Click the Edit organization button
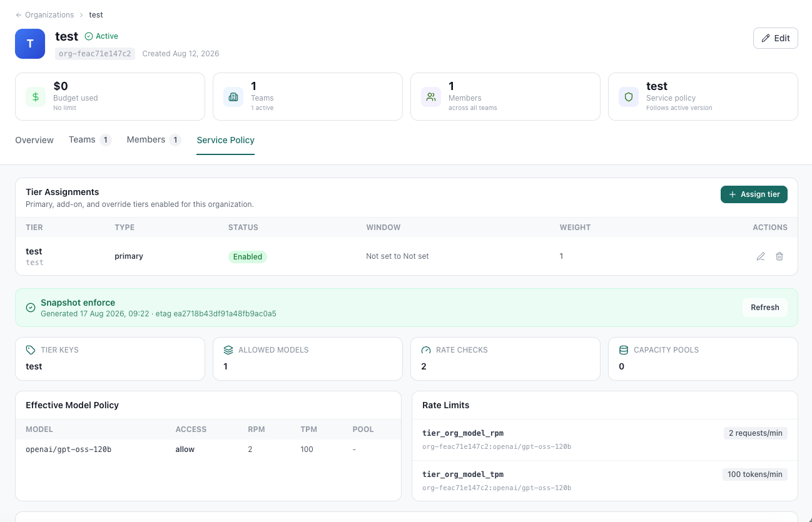Image resolution: width=812 pixels, height=522 pixels. (776, 38)
